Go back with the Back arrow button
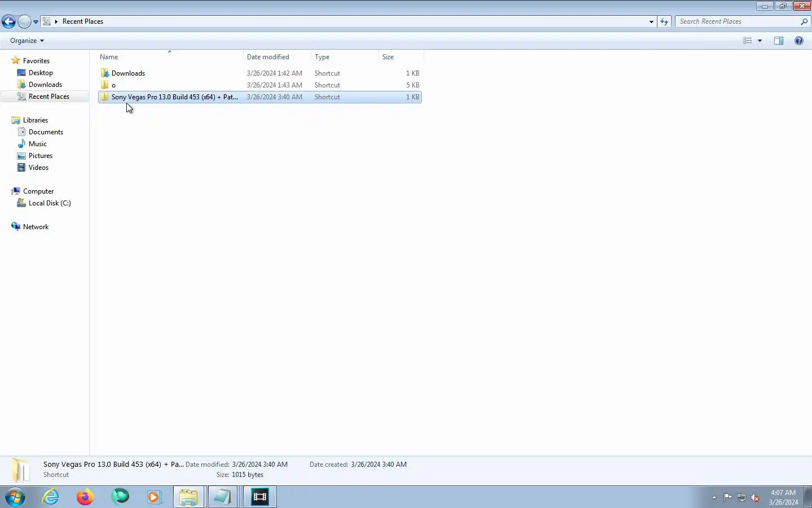 click(8, 21)
